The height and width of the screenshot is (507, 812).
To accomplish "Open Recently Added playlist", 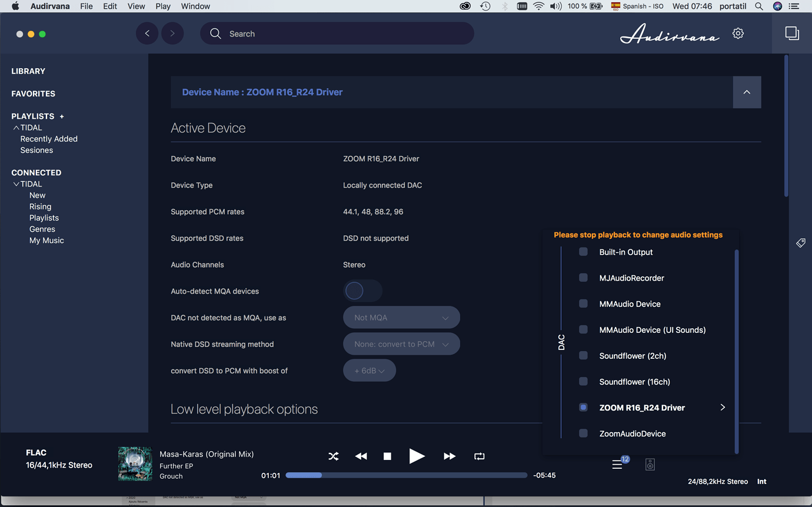I will (49, 139).
